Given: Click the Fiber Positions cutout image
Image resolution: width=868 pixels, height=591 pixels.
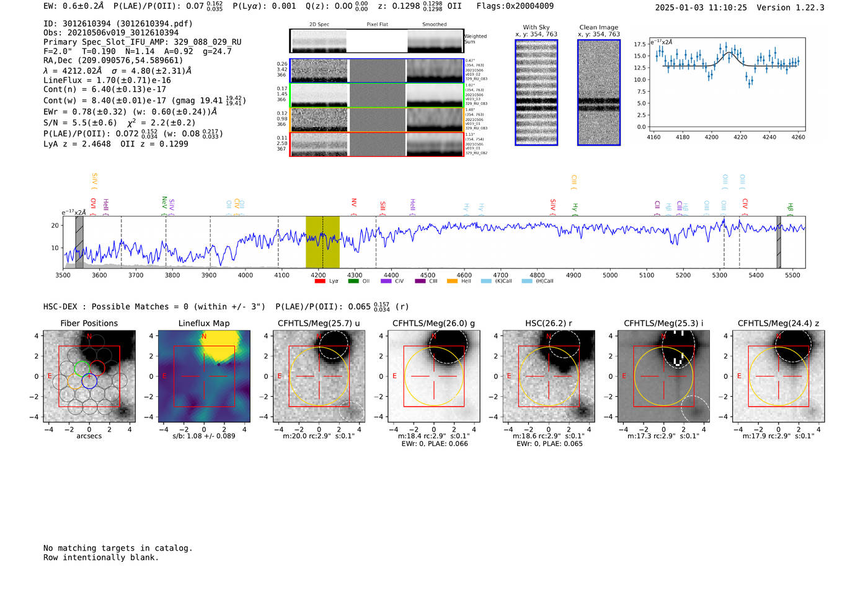Looking at the screenshot, I should 89,376.
